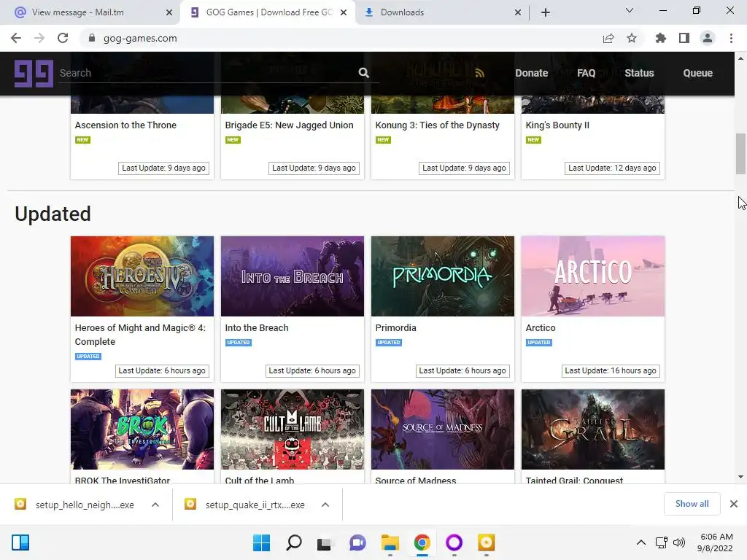Click the BROK The InvestiGator thumbnail
Viewport: 747px width, 560px height.
[142, 429]
